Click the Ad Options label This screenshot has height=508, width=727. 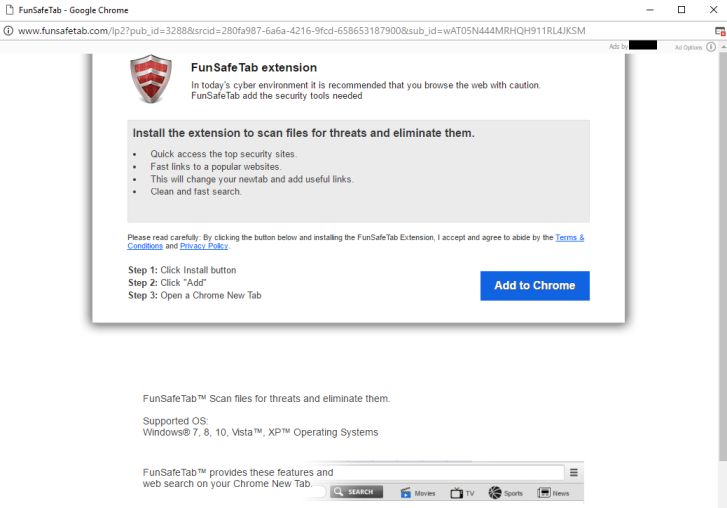click(x=688, y=47)
